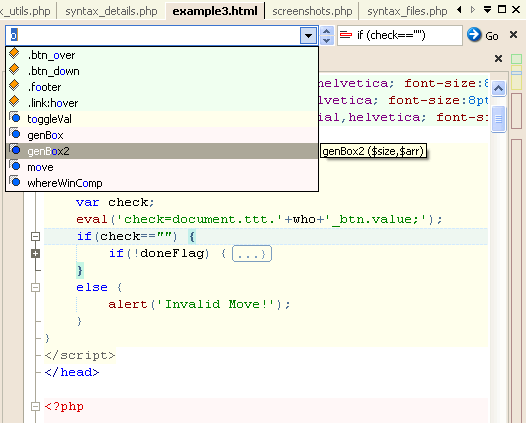526x423 pixels.
Task: Select .btn_over from the list
Action: tap(162, 55)
